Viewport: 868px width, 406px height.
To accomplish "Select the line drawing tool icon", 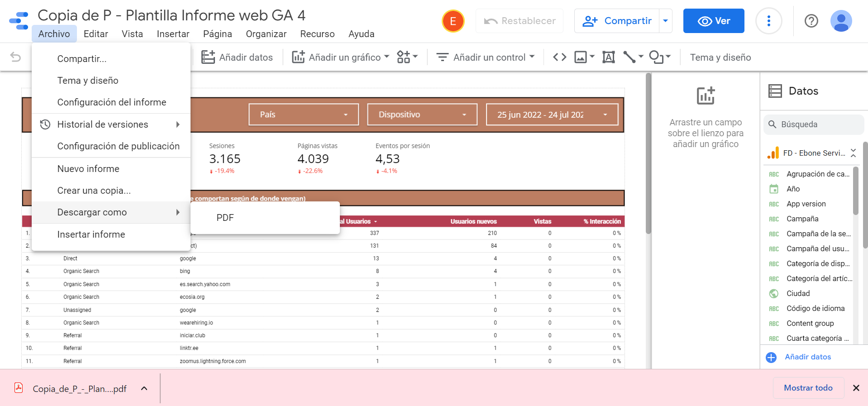I will point(630,57).
